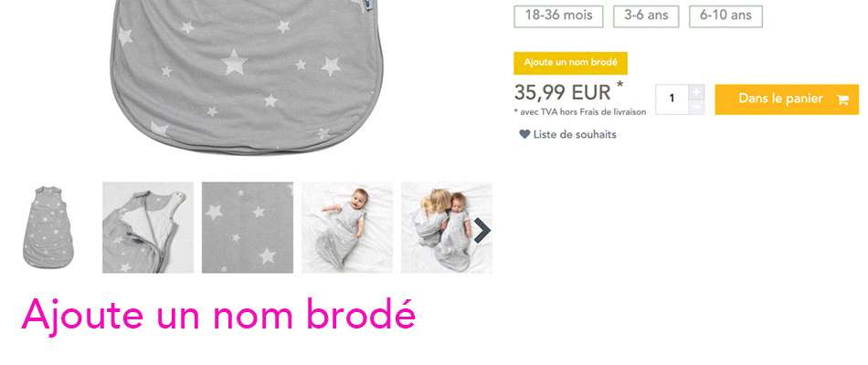
Task: Decrease quantity with the minus stepper
Action: [696, 107]
